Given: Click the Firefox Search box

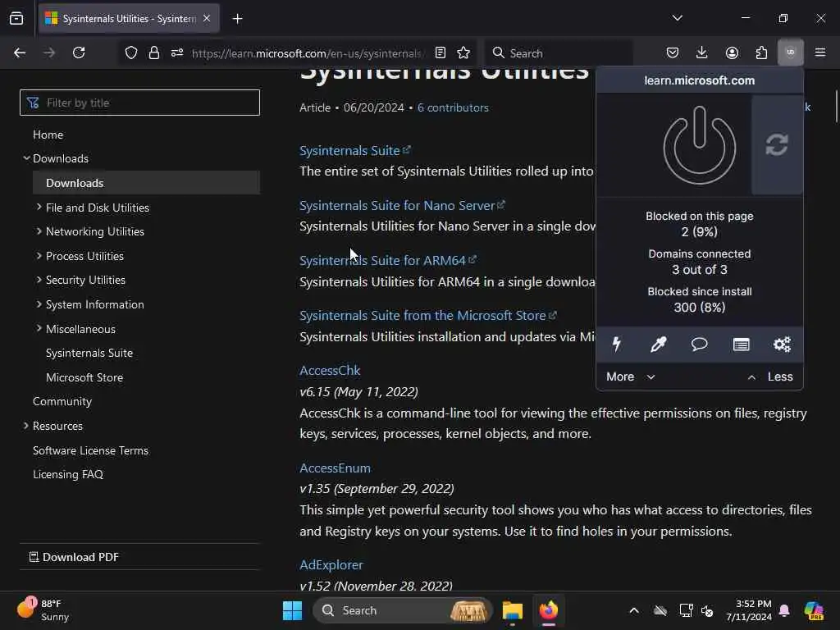Looking at the screenshot, I should click(559, 53).
